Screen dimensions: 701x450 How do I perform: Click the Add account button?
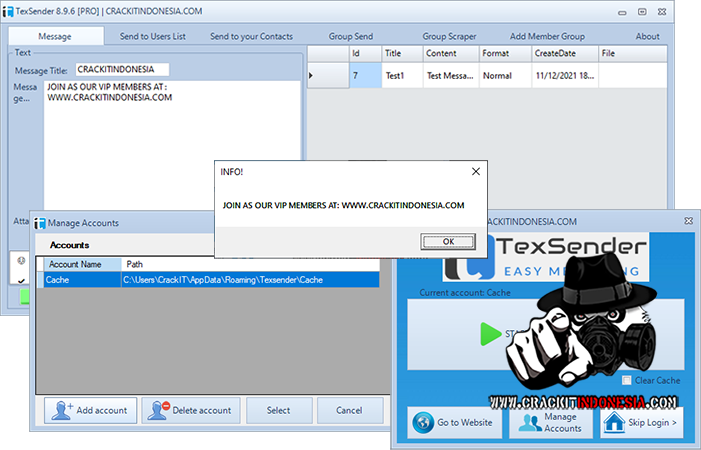(x=90, y=410)
